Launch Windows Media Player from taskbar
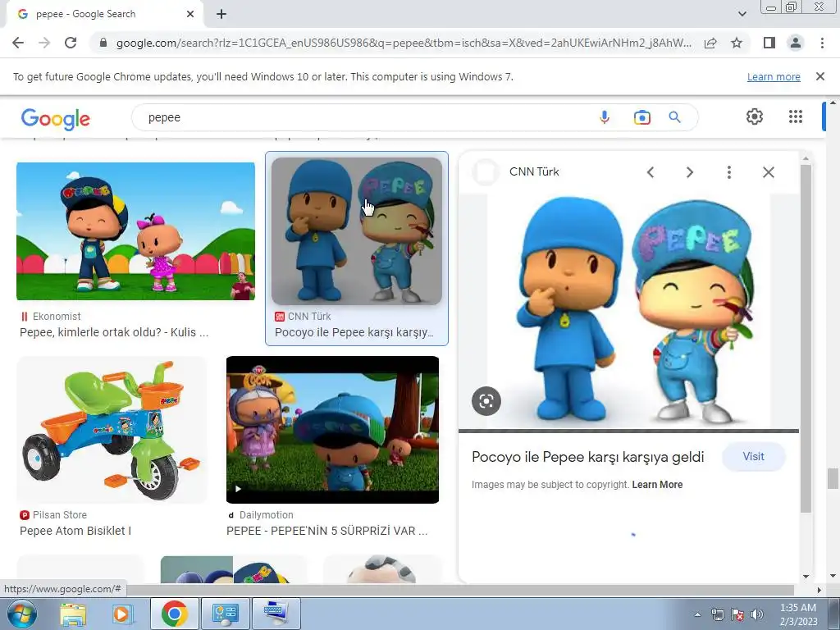 [x=122, y=614]
